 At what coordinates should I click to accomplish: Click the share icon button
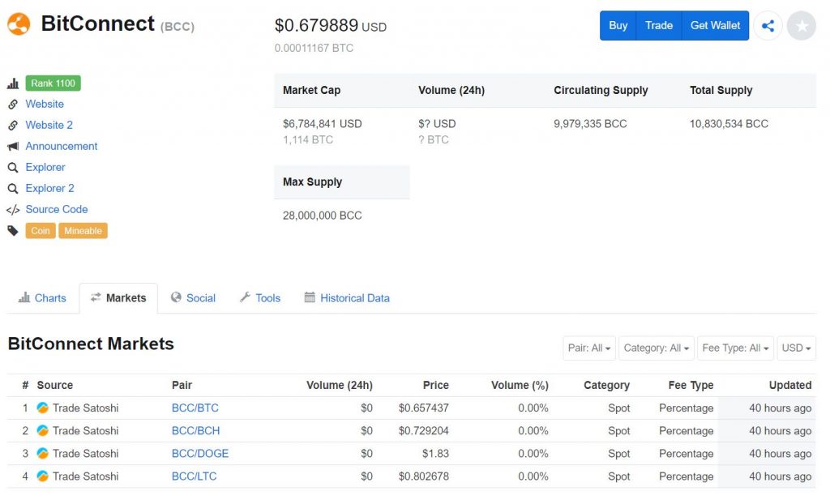click(x=768, y=26)
